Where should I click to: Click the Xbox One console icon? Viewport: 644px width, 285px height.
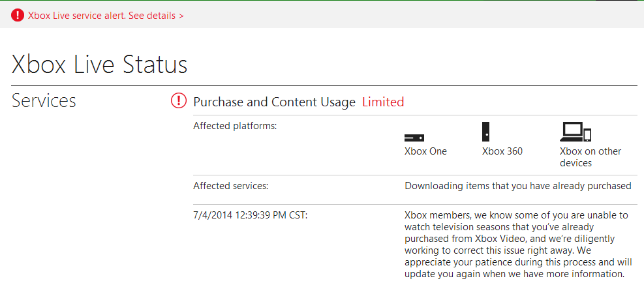coord(414,138)
